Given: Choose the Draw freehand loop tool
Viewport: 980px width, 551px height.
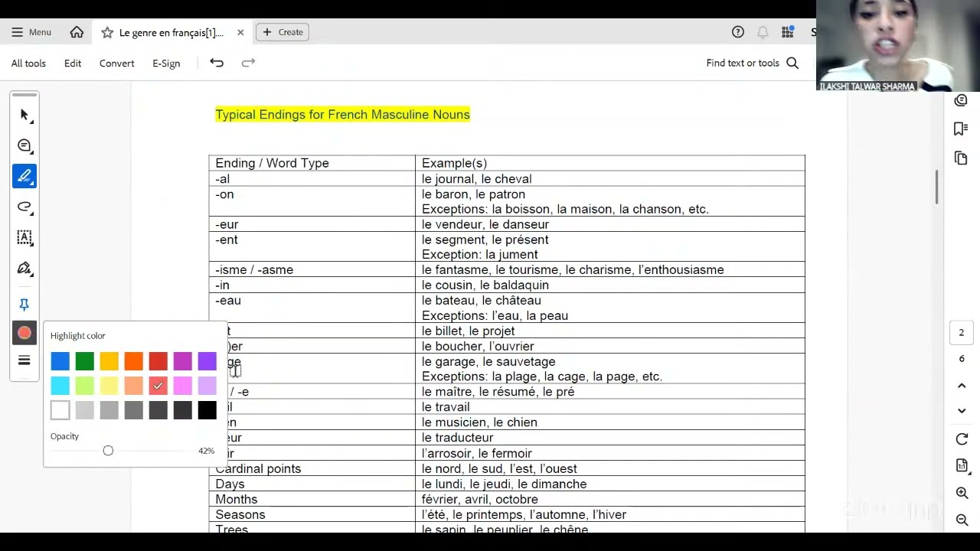Looking at the screenshot, I should [x=24, y=207].
